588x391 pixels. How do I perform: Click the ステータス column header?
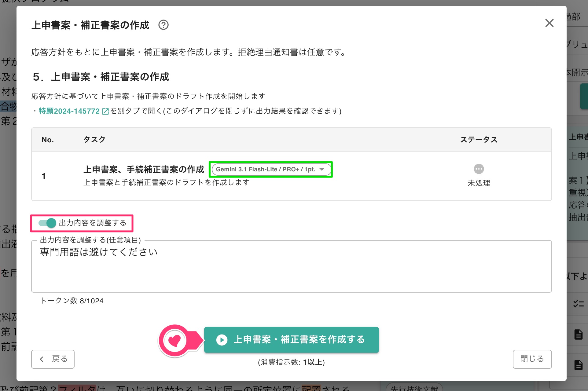point(479,140)
